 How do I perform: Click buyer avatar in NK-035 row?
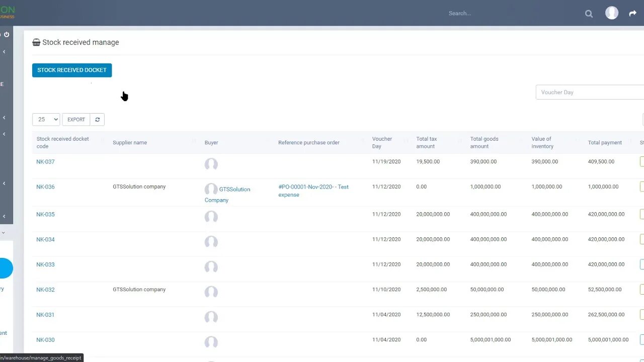211,217
